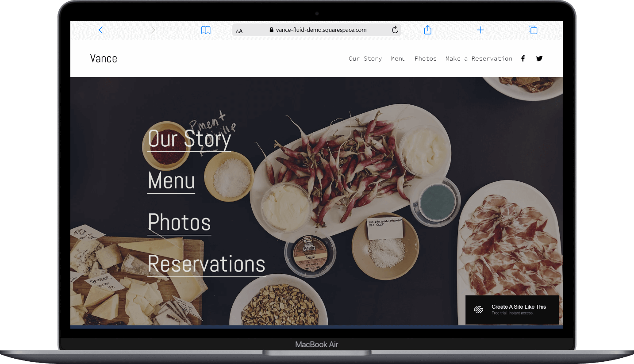Open Safari's bookmarks sidebar icon
Viewport: 634px width, 364px height.
pos(206,30)
